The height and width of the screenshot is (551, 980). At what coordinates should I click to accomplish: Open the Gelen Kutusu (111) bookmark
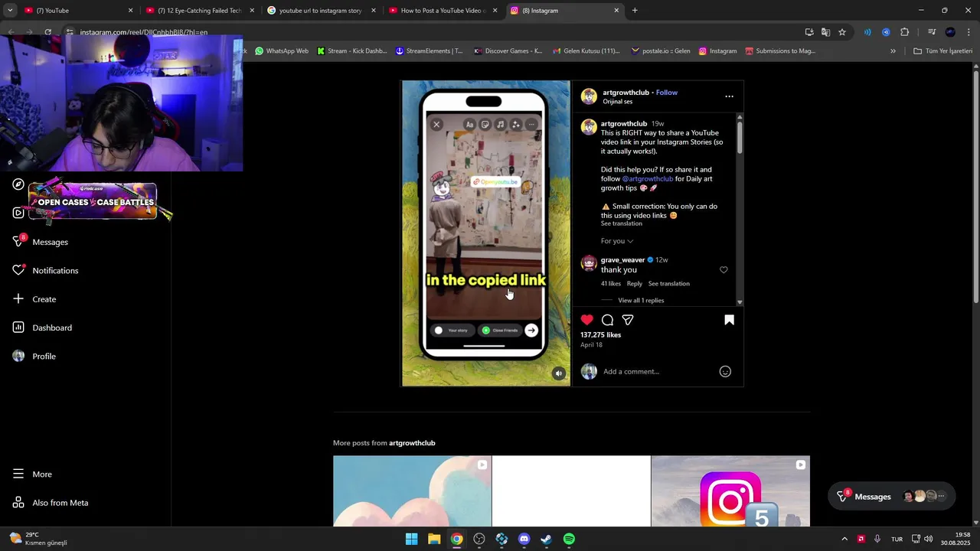pos(586,51)
